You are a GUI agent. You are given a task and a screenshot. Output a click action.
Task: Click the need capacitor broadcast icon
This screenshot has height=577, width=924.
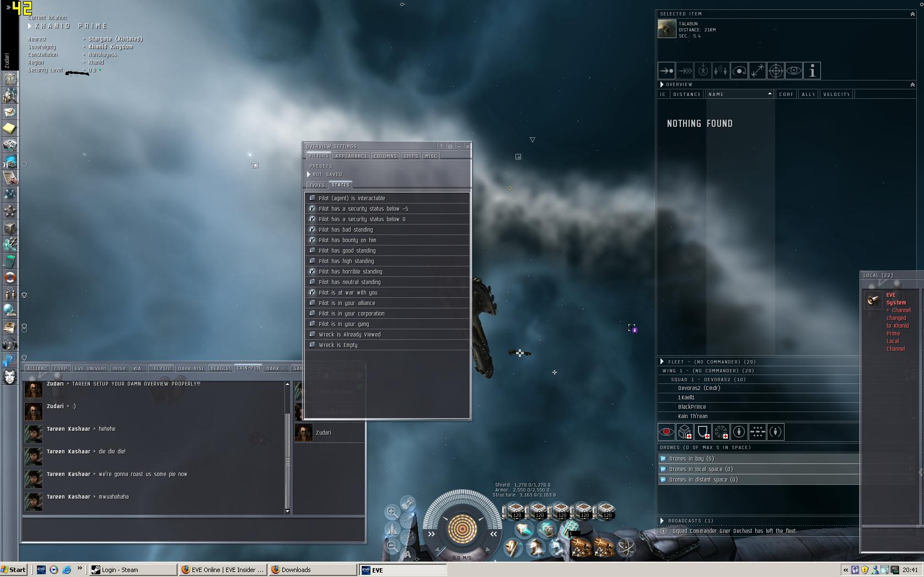(721, 432)
